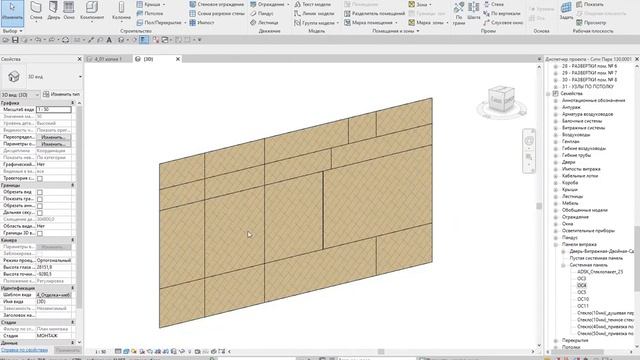Open Просмотр work plane viewer
Screen dimensions: 640x360
[x=591, y=22]
